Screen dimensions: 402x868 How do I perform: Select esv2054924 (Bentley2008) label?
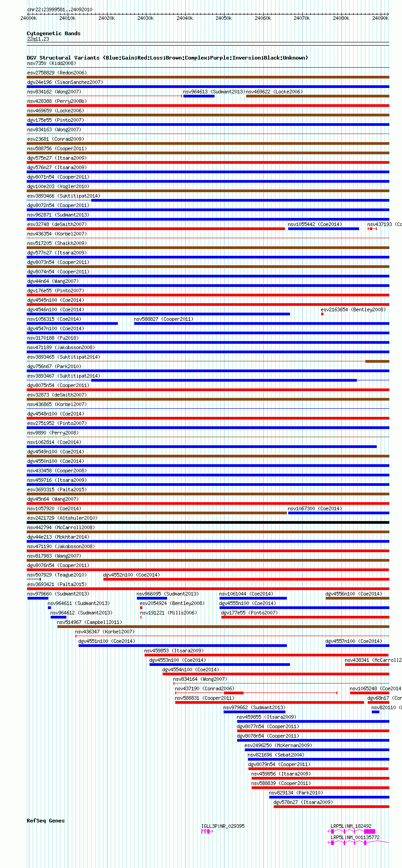(x=172, y=603)
